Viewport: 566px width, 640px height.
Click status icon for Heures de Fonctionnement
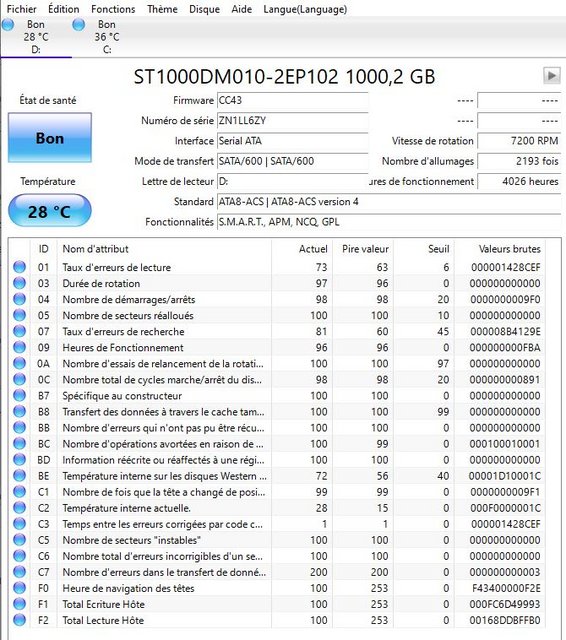tap(19, 347)
